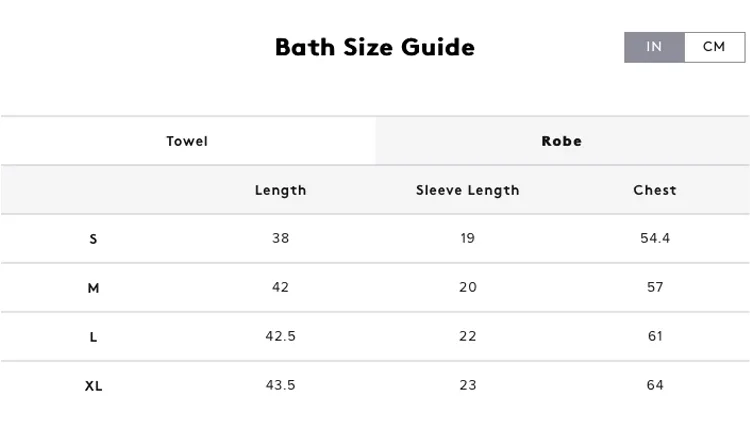
Task: Click the sleeve length value 19
Action: coord(468,238)
